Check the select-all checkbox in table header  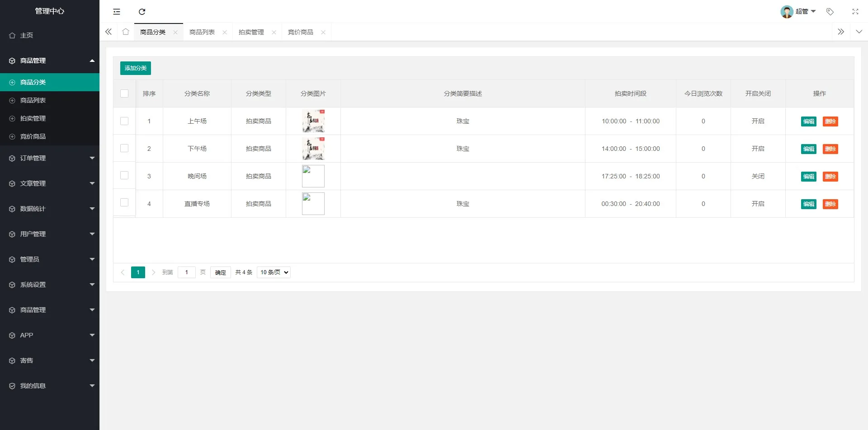[x=124, y=93]
